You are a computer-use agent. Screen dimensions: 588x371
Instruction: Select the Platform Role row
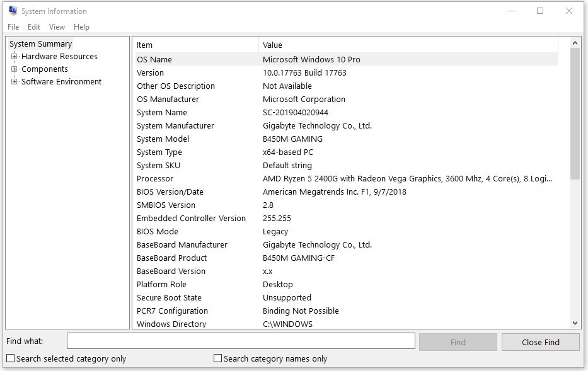pos(347,285)
